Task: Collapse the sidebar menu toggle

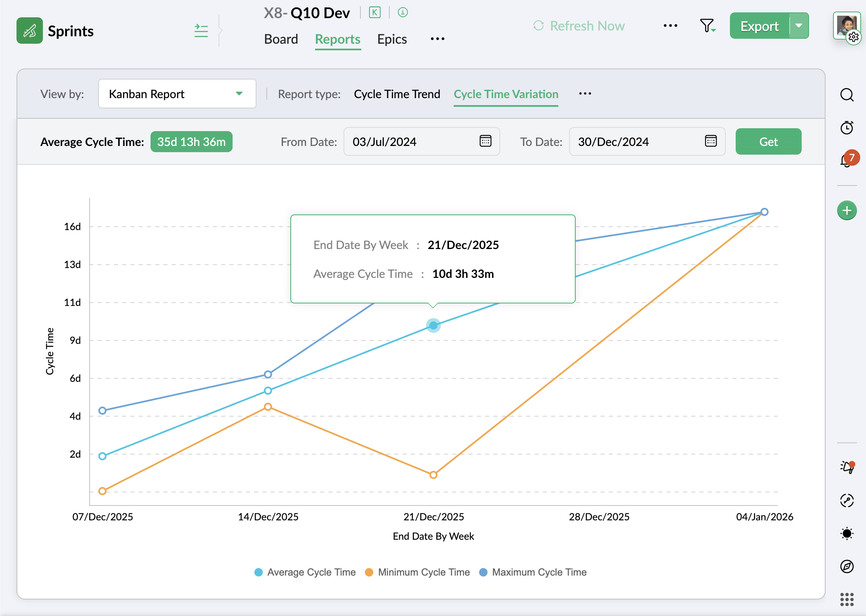Action: [201, 31]
